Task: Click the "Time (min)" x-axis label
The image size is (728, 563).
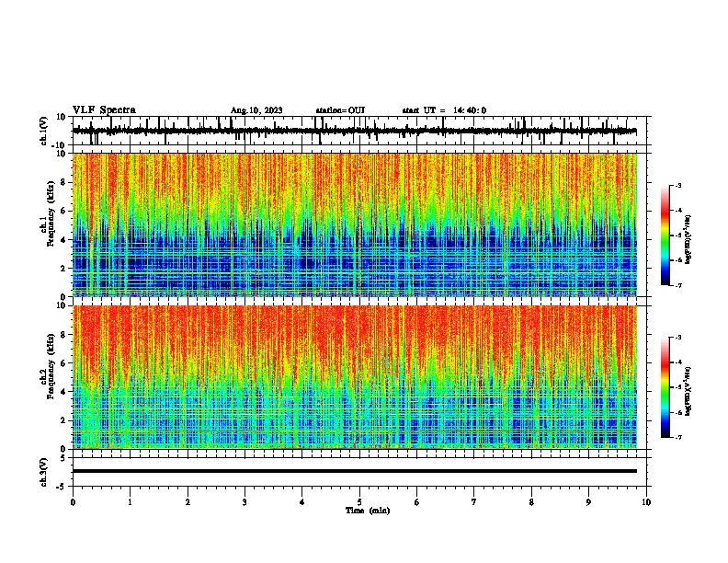Action: (368, 511)
